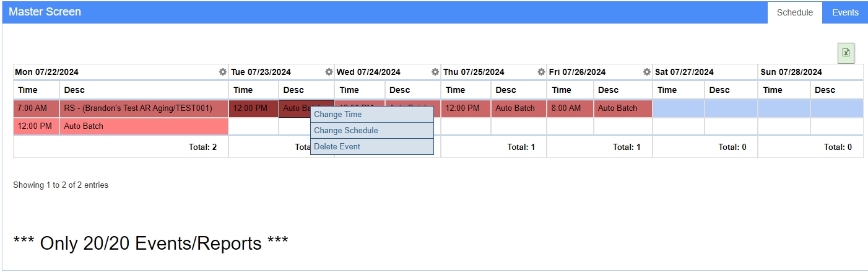Select Delete Event in context menu
This screenshot has height=272, width=868.
(x=372, y=147)
